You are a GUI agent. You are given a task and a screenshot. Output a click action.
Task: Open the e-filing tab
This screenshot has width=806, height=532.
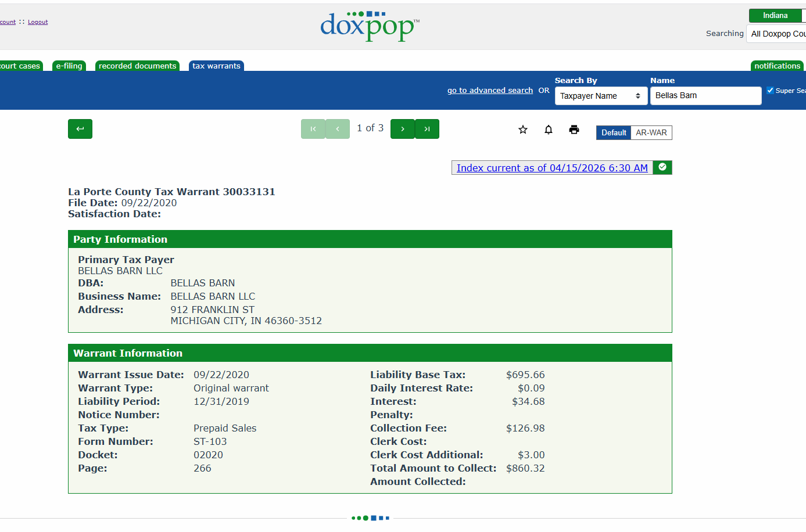69,66
